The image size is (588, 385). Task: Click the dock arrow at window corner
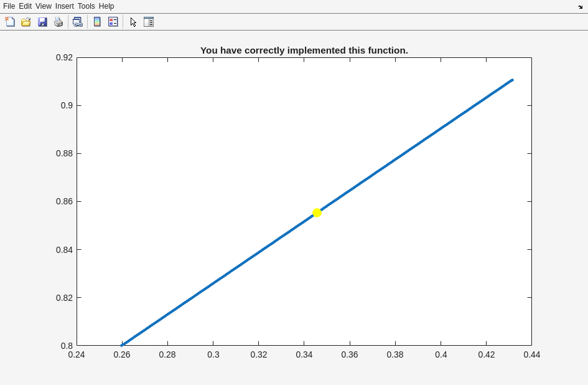tap(580, 7)
